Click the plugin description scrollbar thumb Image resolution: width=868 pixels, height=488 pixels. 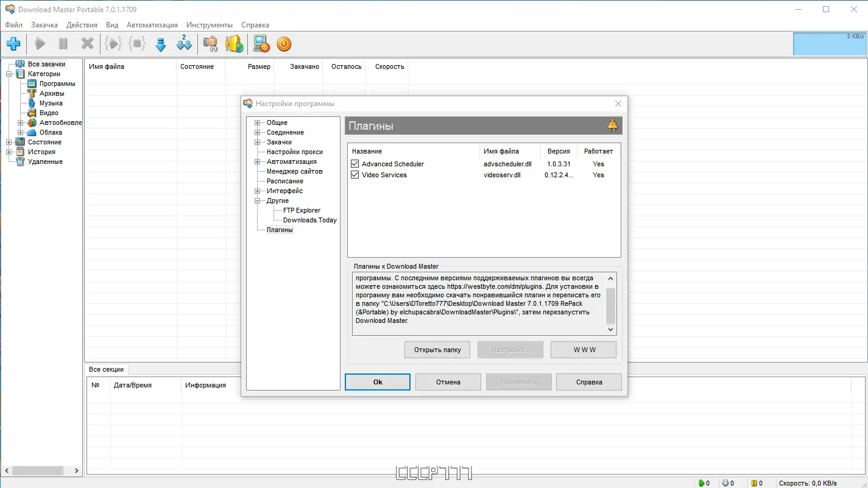pos(611,306)
